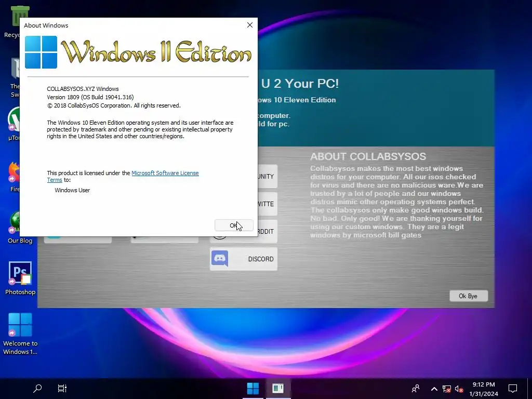The image size is (532, 399).
Task: Open the Discord button in welcome window
Action: pyautogui.click(x=244, y=259)
